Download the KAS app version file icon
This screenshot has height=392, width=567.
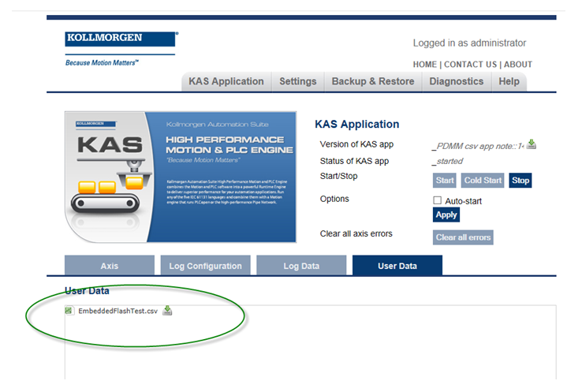tap(532, 144)
